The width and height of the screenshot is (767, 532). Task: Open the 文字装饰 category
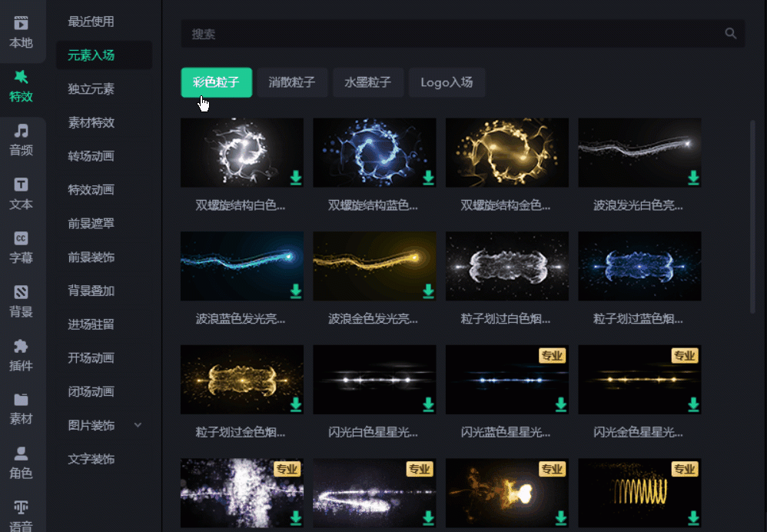click(91, 459)
